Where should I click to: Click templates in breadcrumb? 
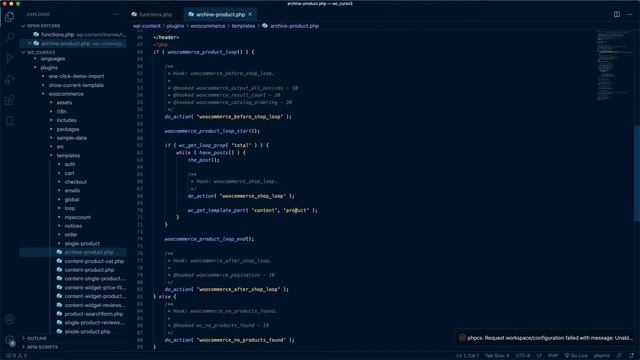(243, 26)
